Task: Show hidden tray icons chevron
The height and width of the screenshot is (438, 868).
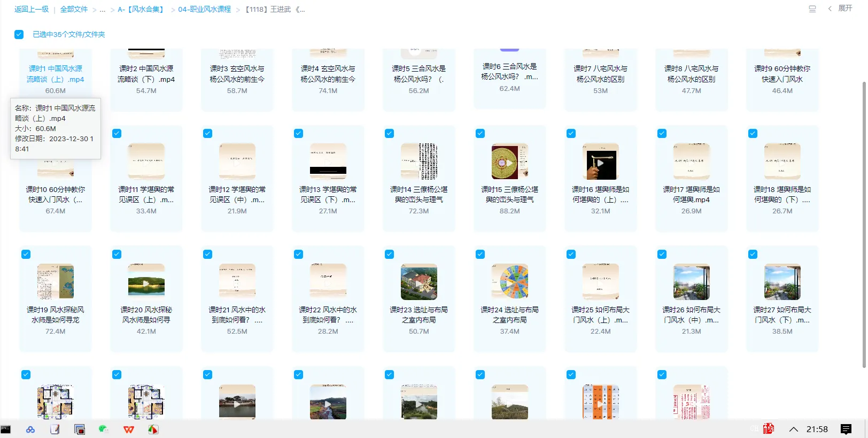Action: pyautogui.click(x=794, y=429)
